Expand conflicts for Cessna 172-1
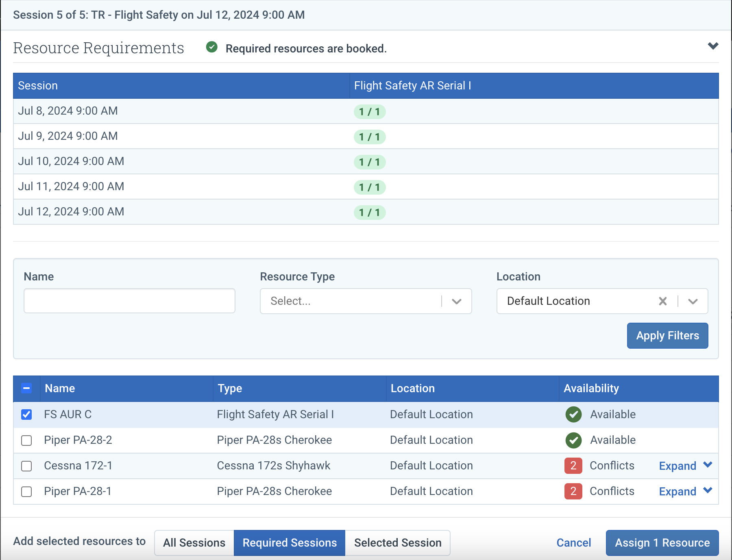 tap(686, 466)
